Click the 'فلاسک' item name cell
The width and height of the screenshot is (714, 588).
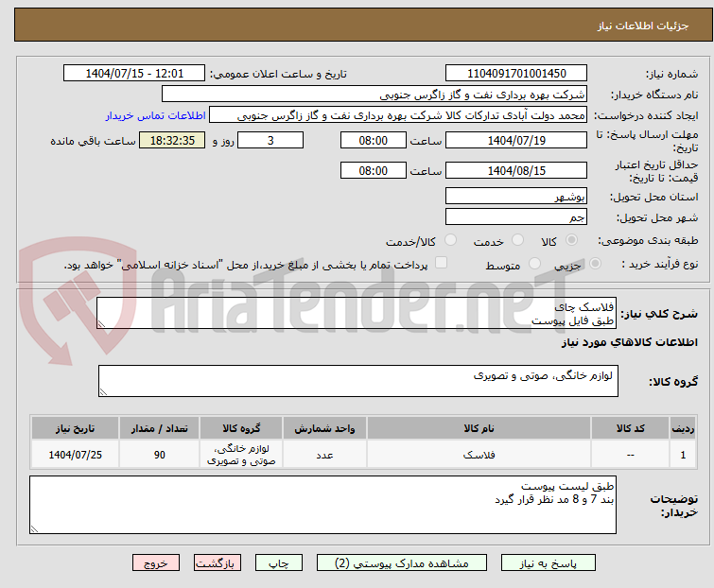click(479, 455)
